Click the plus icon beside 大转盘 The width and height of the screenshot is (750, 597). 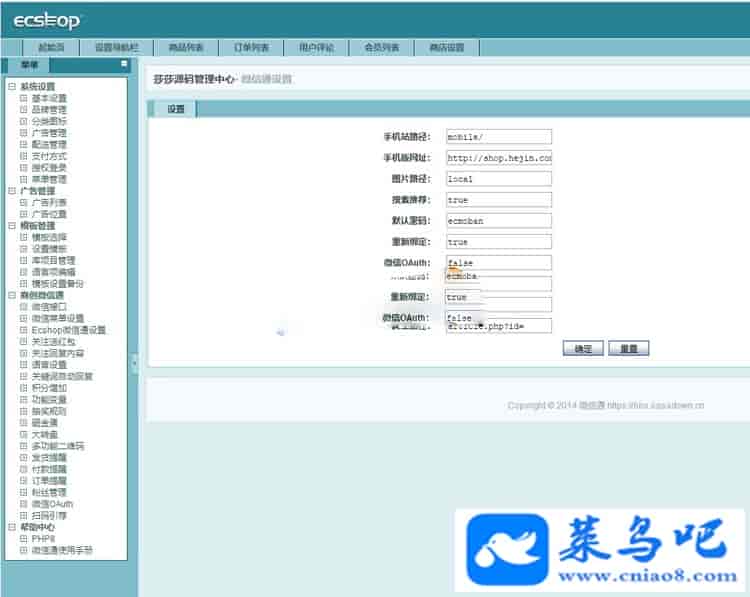(24, 434)
